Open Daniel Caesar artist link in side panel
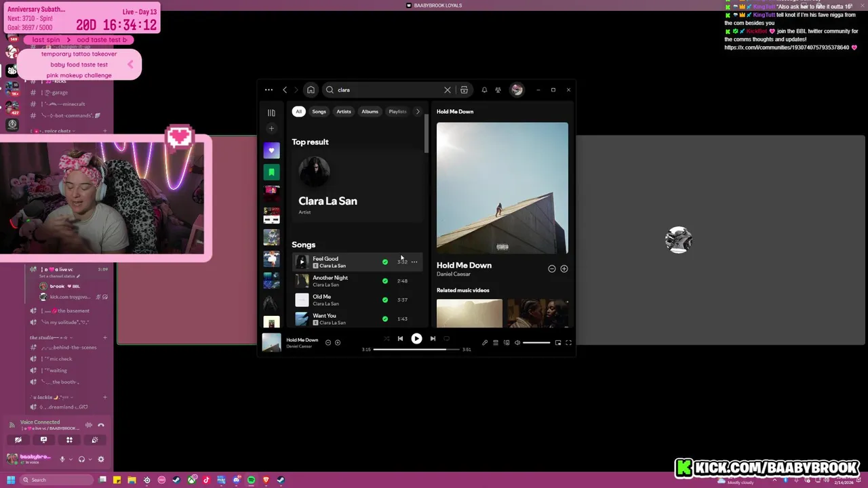 tap(454, 274)
